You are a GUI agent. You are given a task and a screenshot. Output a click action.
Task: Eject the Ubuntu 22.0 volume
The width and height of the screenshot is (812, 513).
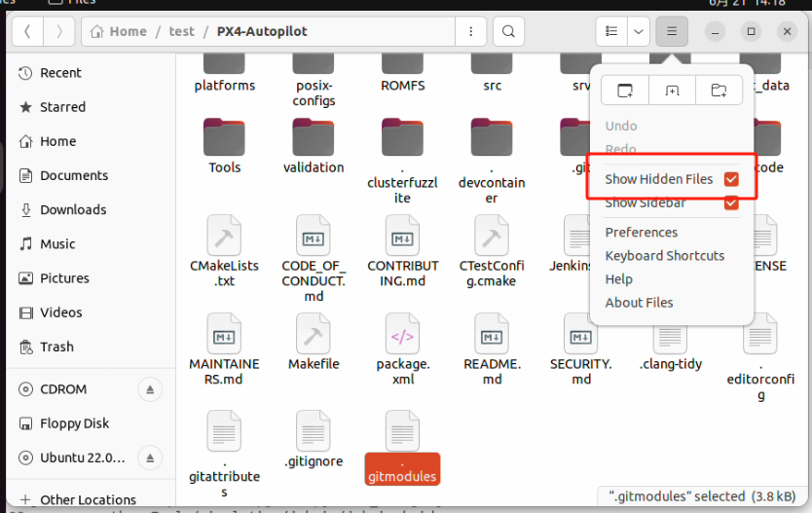coord(150,458)
